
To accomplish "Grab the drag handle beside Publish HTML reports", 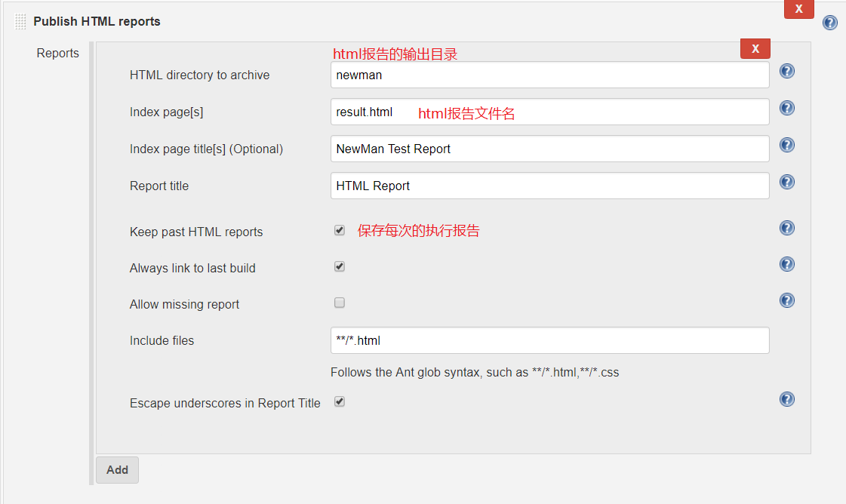I will coord(20,22).
